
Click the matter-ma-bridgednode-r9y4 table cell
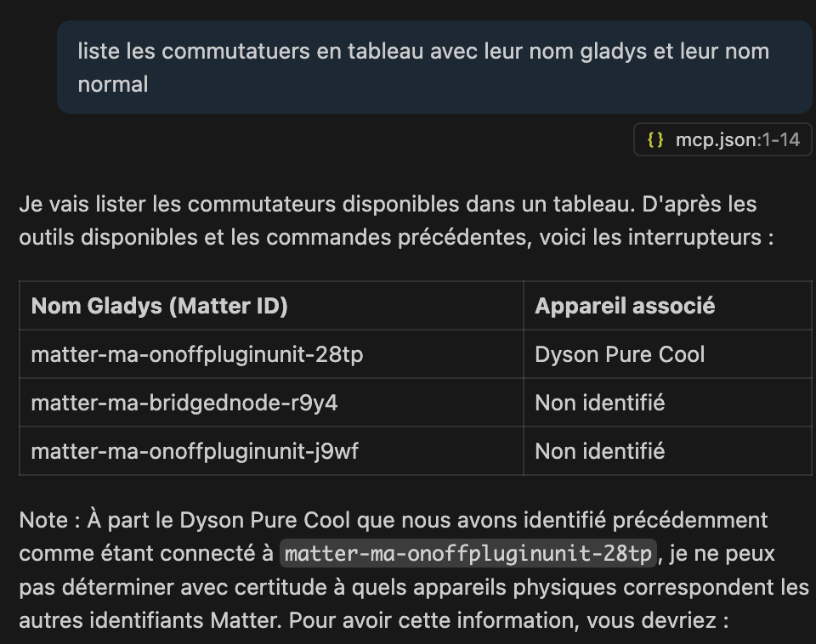tap(271, 403)
